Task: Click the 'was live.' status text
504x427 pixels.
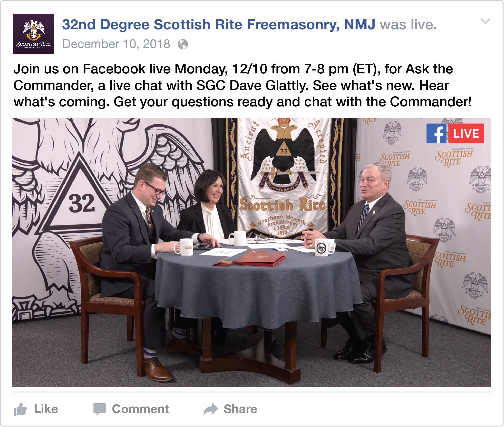Action: pyautogui.click(x=408, y=25)
